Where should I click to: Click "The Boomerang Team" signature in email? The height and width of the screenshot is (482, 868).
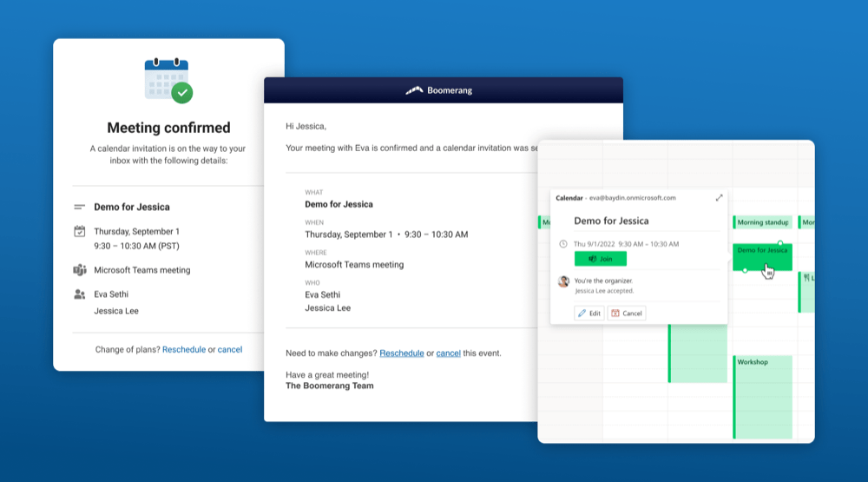(x=329, y=386)
